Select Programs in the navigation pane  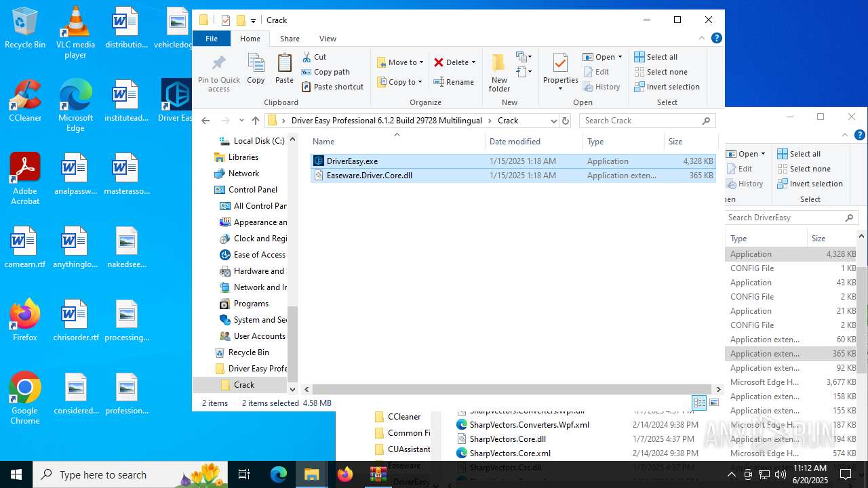[244, 304]
